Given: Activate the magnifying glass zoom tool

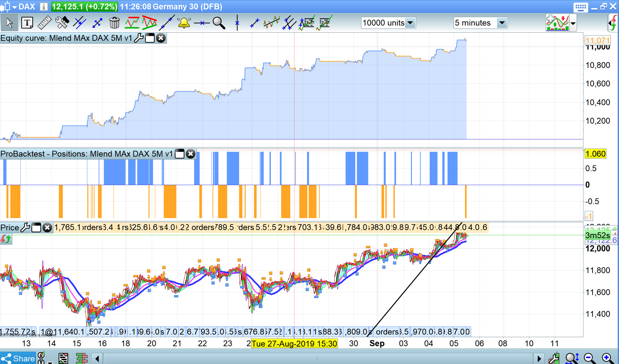Looking at the screenshot, I should 219,23.
